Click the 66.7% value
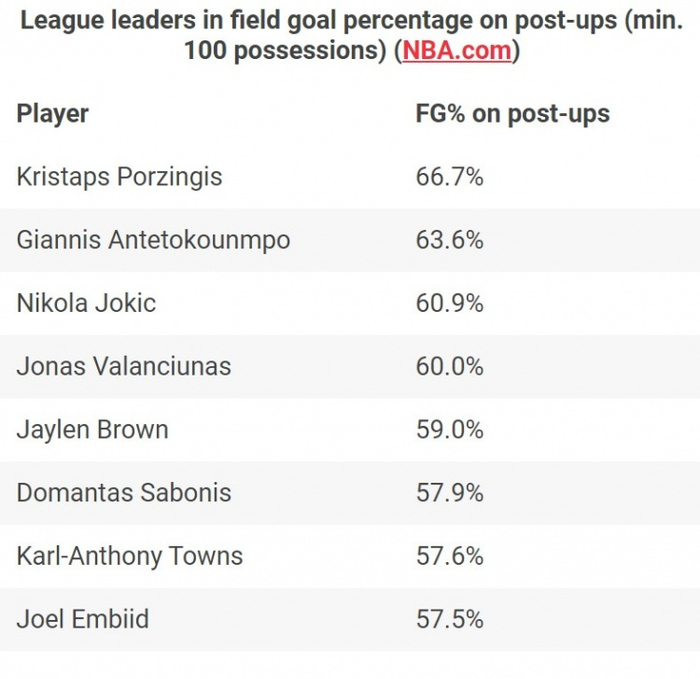The width and height of the screenshot is (700, 679). pos(449,177)
